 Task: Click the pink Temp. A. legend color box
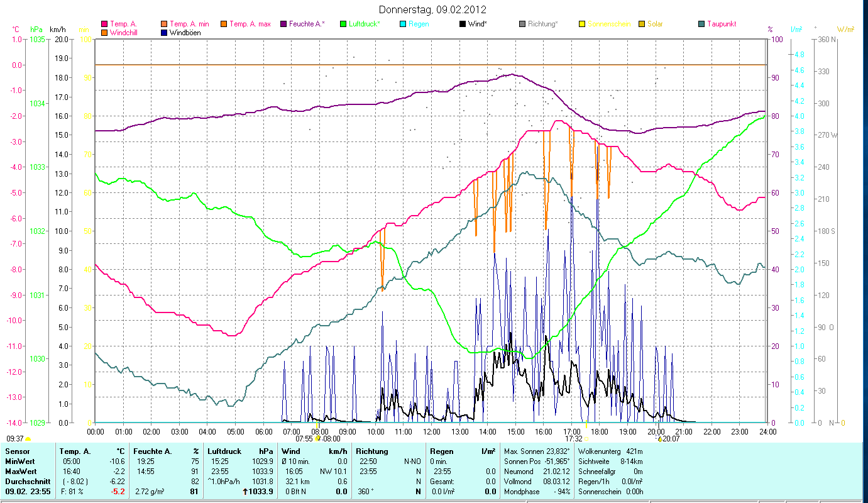click(104, 25)
